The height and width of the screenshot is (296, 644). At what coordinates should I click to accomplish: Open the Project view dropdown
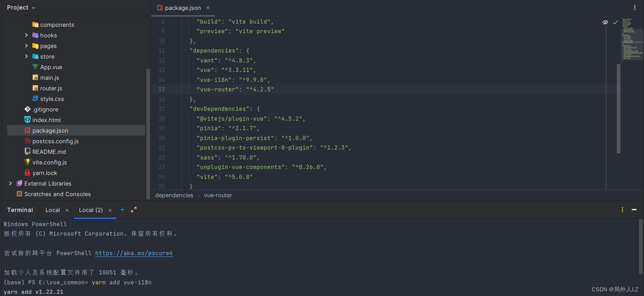tap(21, 7)
